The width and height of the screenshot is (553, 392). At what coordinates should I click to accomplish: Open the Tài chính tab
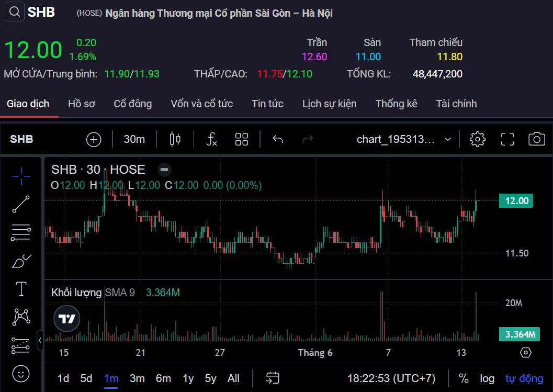[456, 104]
